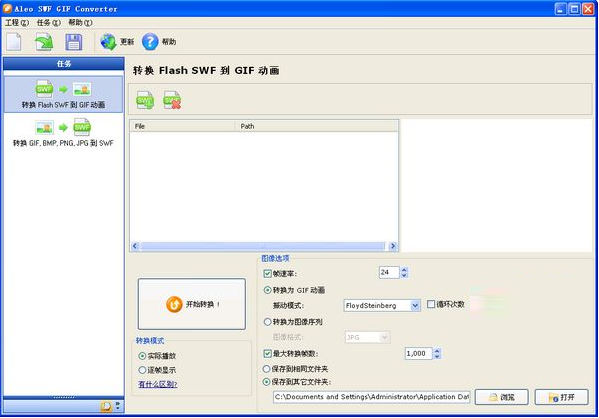Image resolution: width=599 pixels, height=418 pixels.
Task: Click the frame rate value field 24
Action: [389, 272]
